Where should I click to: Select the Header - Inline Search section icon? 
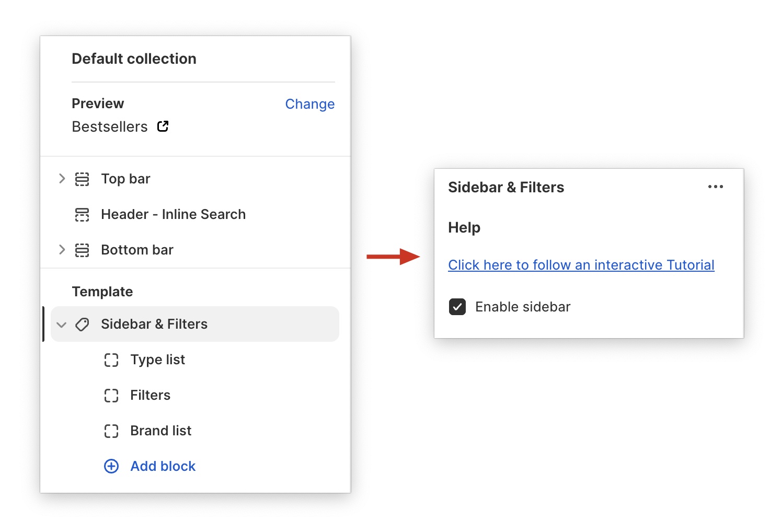point(82,214)
